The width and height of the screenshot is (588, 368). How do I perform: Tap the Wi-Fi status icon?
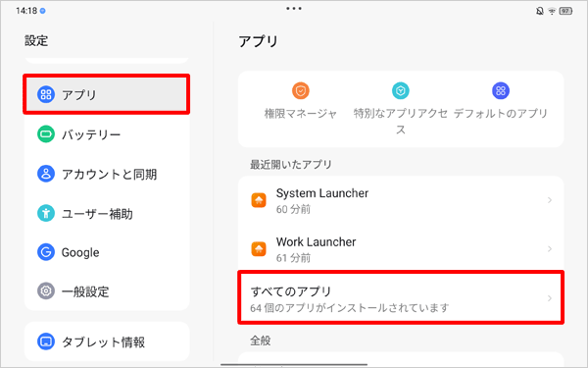pyautogui.click(x=552, y=11)
